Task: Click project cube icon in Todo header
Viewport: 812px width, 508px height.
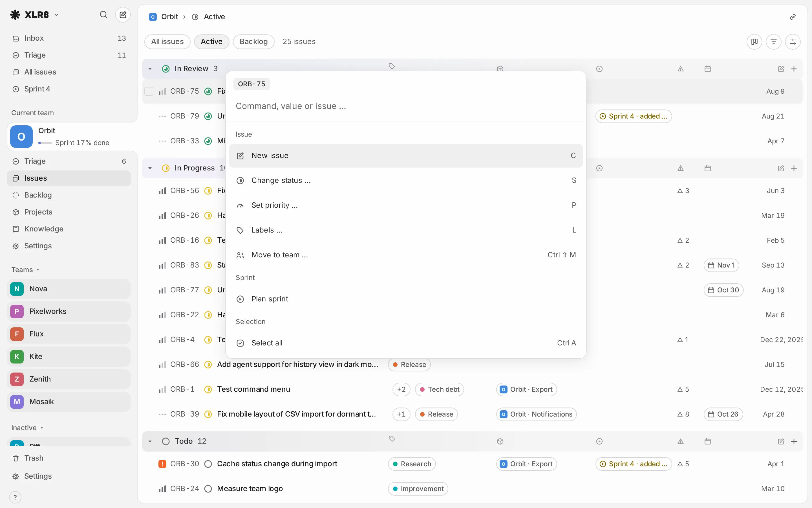Action: point(500,441)
